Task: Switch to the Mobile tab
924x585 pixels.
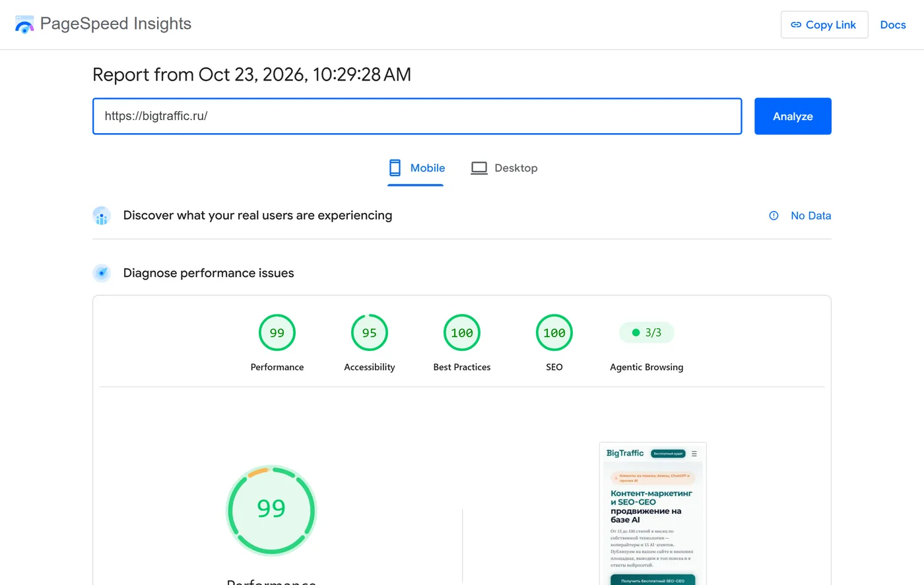Action: pyautogui.click(x=416, y=168)
